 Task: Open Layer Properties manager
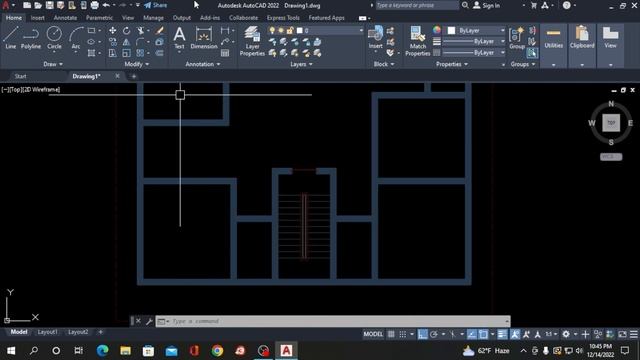(x=252, y=41)
